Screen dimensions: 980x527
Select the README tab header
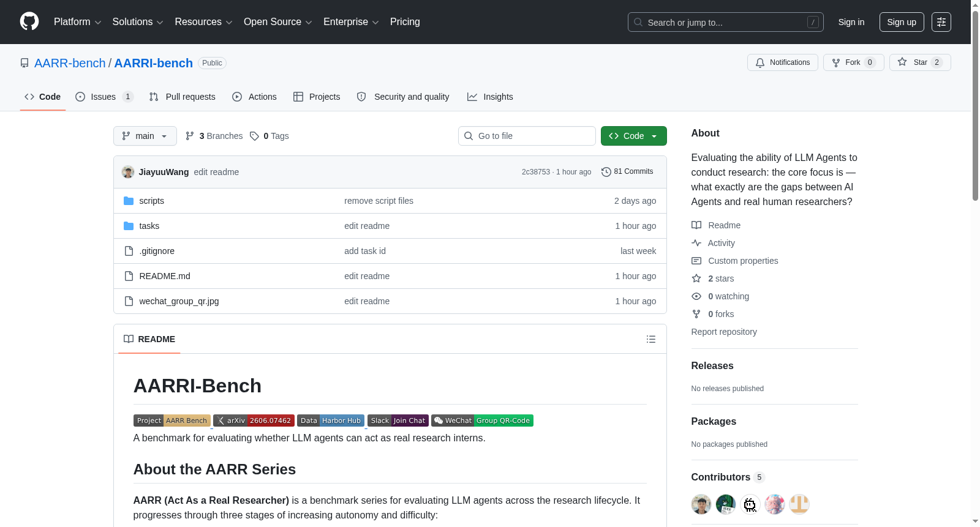(149, 339)
